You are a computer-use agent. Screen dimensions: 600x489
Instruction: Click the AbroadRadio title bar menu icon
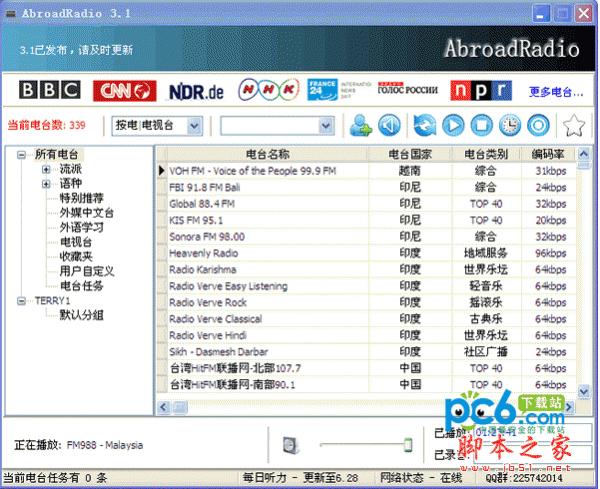[x=10, y=14]
